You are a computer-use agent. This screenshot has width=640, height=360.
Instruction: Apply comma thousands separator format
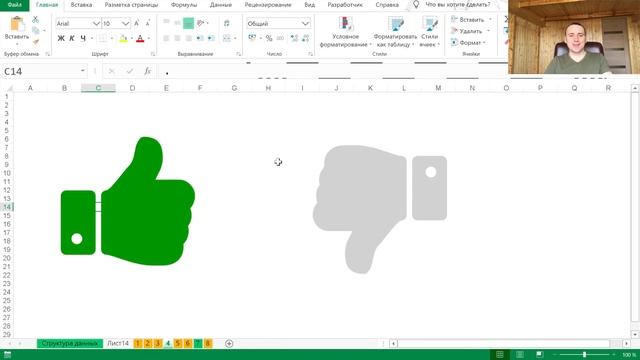tap(280, 38)
